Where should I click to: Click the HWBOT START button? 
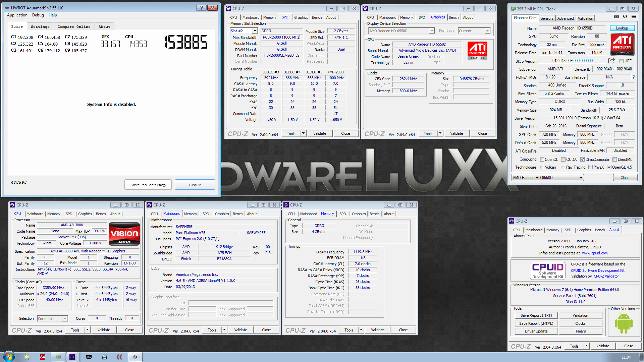click(x=195, y=185)
